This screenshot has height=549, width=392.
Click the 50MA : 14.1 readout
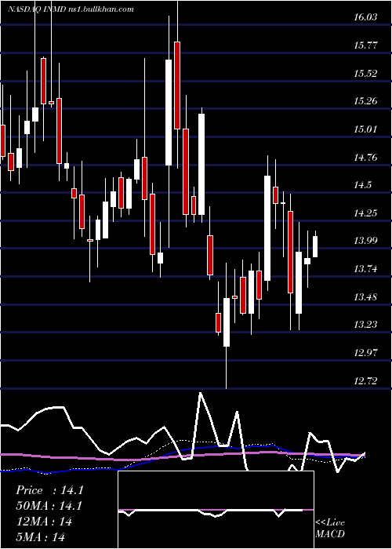click(49, 506)
